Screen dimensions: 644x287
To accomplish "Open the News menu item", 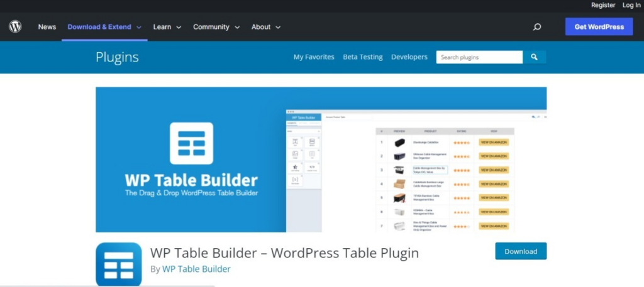I will [x=47, y=26].
